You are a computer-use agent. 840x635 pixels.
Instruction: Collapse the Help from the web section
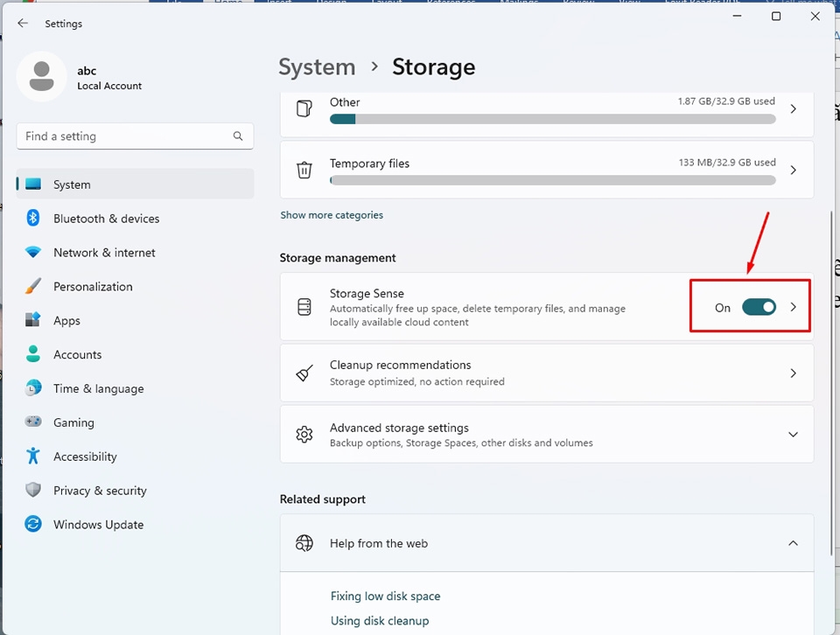pyautogui.click(x=794, y=543)
